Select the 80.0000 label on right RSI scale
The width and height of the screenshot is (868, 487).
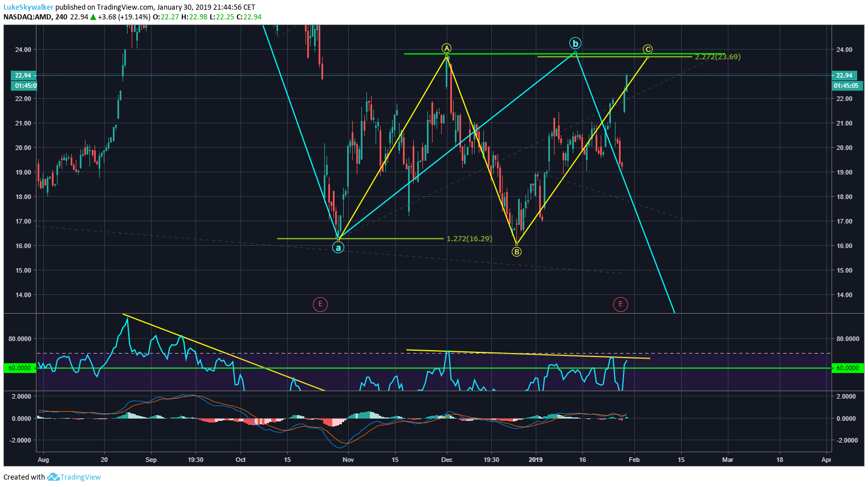pyautogui.click(x=847, y=339)
